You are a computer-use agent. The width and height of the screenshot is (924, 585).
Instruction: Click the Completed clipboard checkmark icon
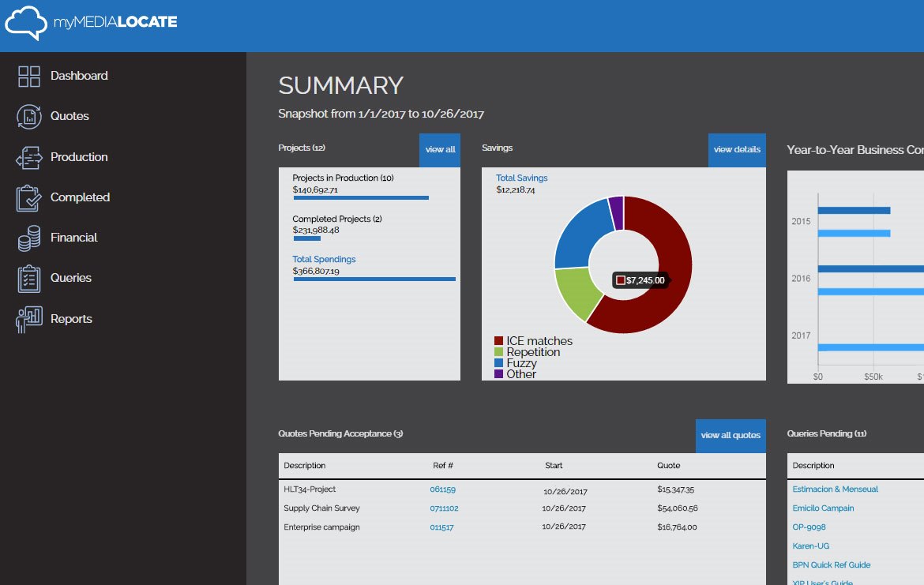29,198
